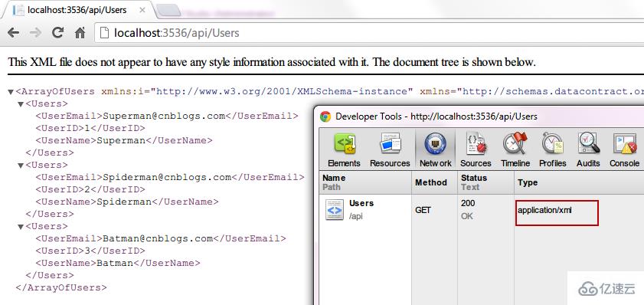
Task: Show the Console panel
Action: tap(624, 149)
